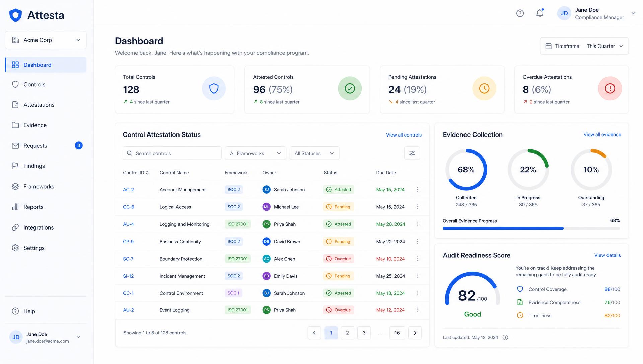
Task: Open row actions menu for SI-12
Action: click(418, 276)
